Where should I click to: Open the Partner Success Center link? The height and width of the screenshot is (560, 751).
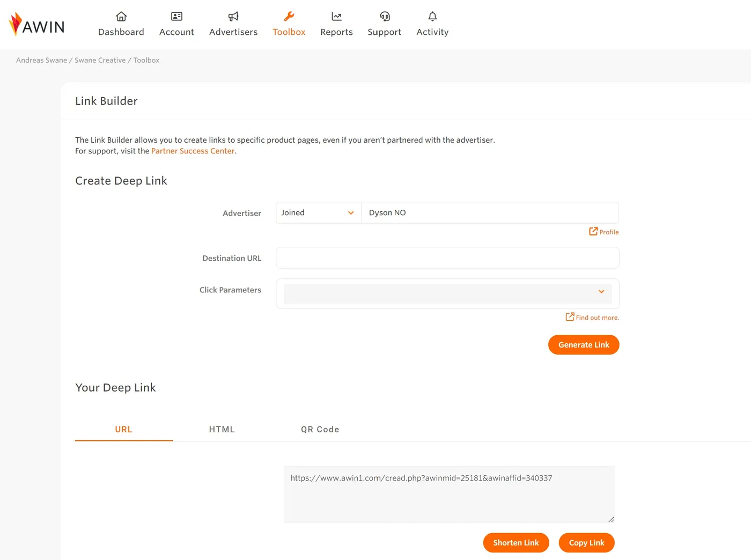click(193, 151)
